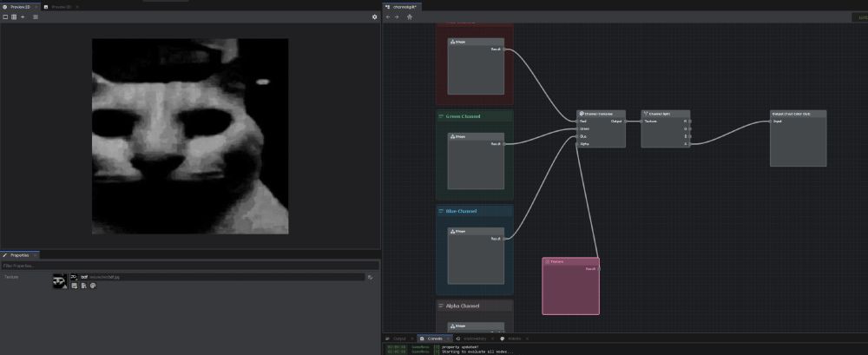
Task: Navigate back in the graph editor
Action: pos(388,17)
